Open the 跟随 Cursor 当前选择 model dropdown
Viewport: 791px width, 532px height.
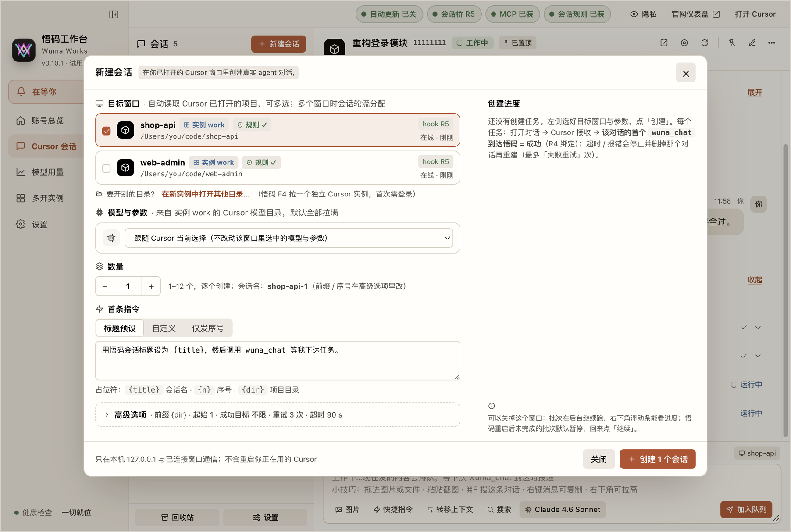(289, 238)
